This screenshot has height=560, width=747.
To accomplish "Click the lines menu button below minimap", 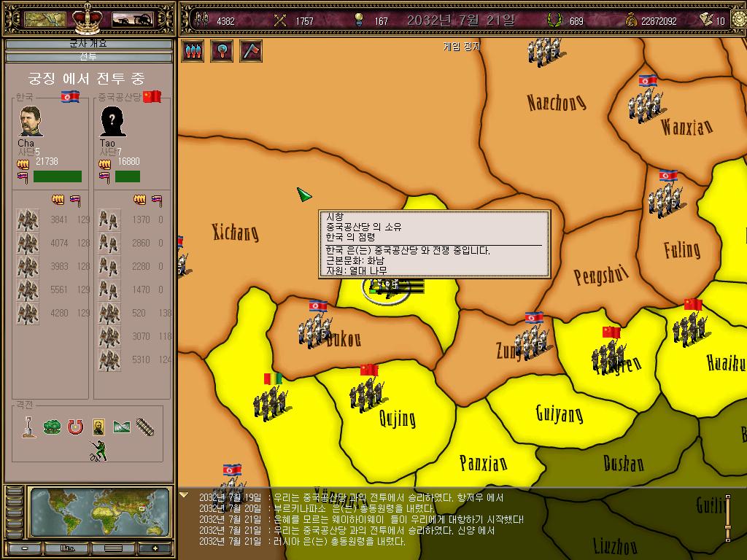I will coord(113,548).
